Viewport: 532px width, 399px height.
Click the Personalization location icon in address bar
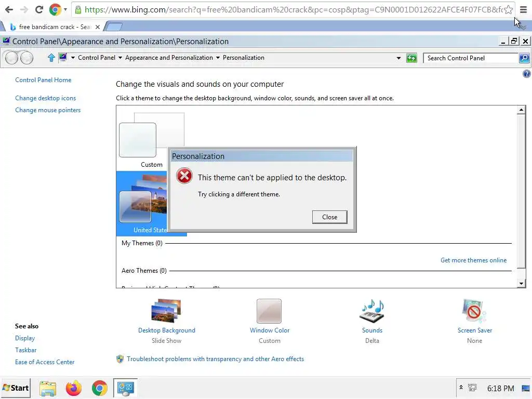click(x=63, y=57)
